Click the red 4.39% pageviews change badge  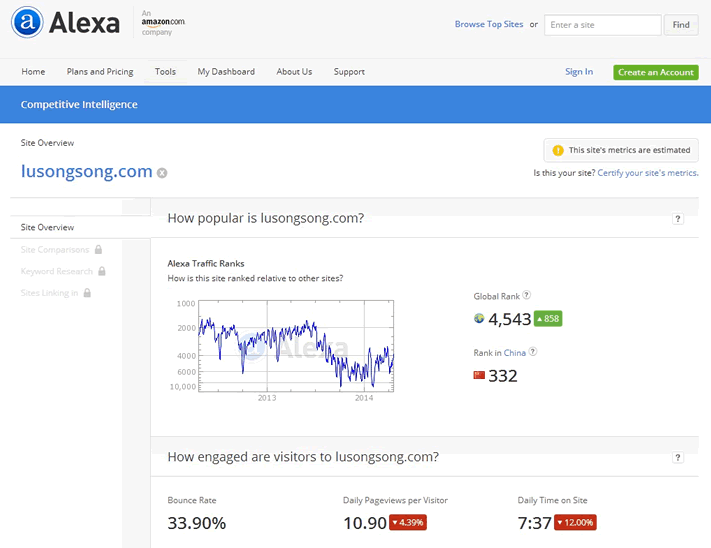408,523
